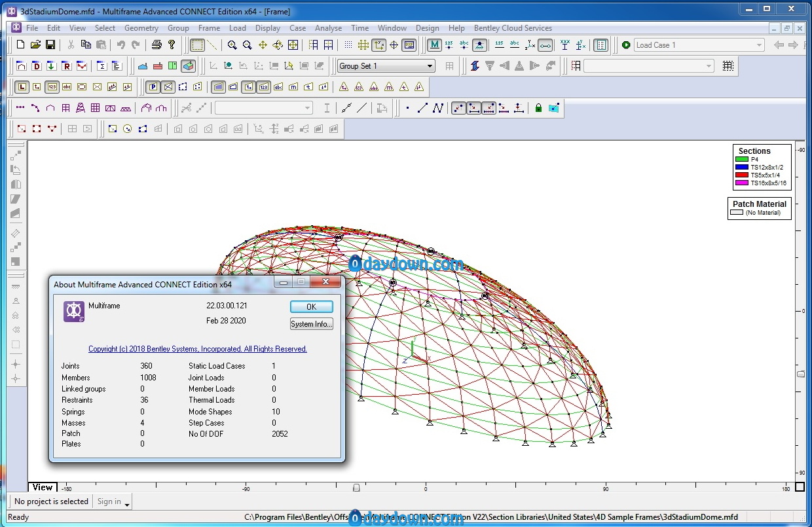Open the Geometry menu
The width and height of the screenshot is (812, 527).
tap(141, 28)
